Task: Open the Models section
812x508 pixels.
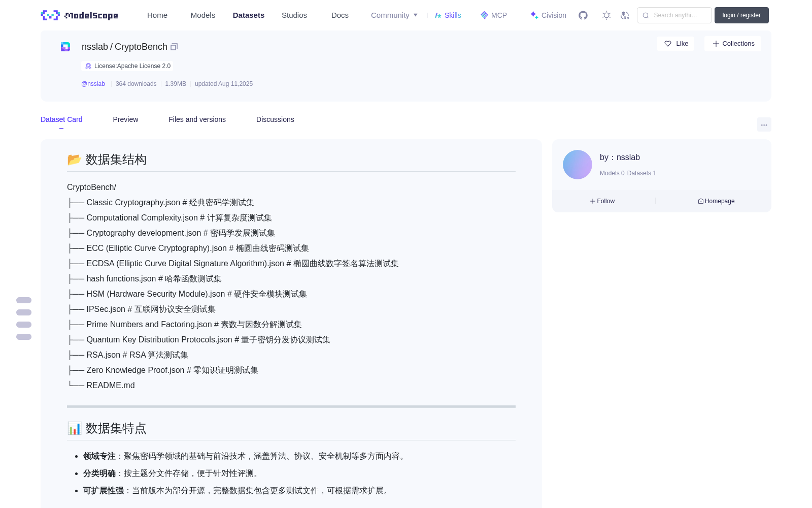Action: point(203,15)
